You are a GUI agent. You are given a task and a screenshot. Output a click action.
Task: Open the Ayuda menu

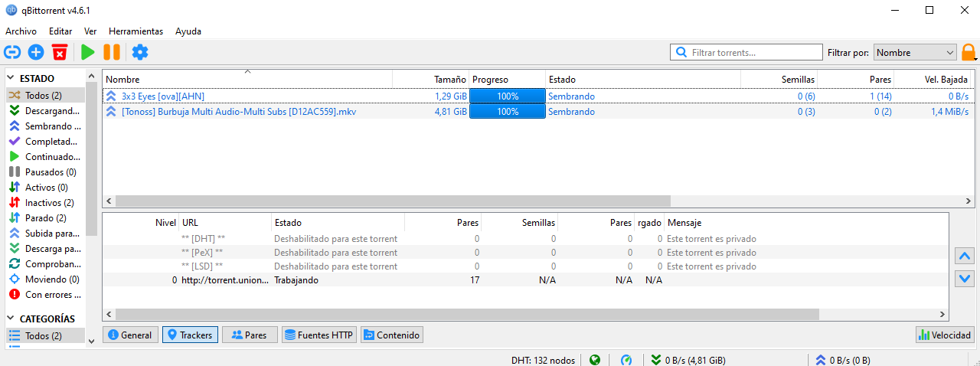(x=188, y=31)
